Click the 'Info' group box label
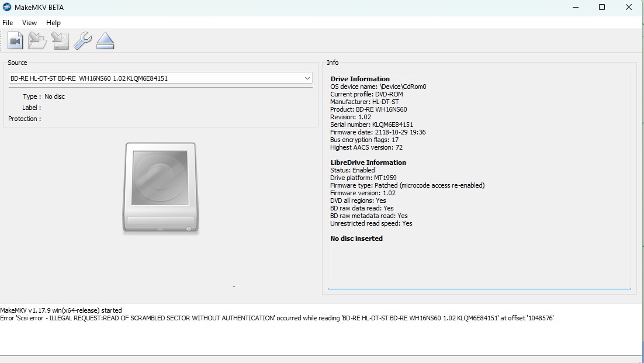 coord(333,63)
